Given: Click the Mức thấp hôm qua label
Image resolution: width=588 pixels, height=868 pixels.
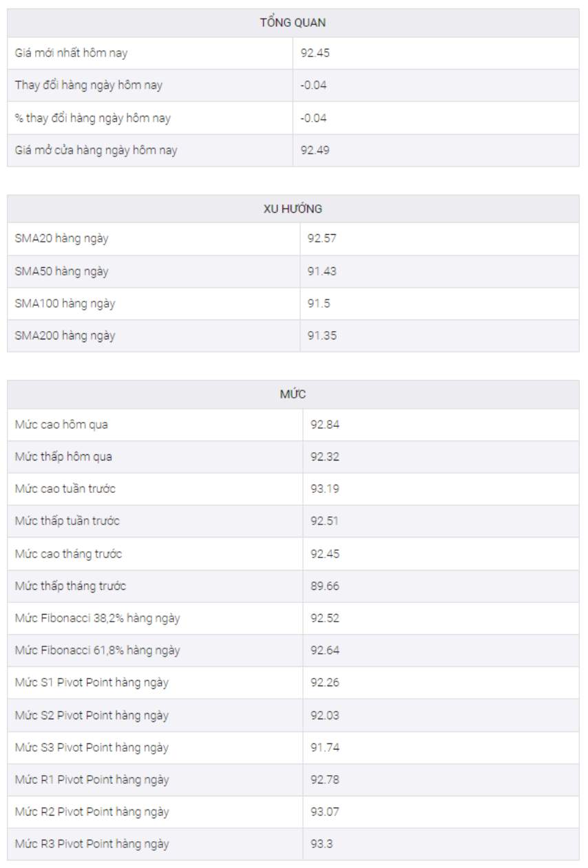Looking at the screenshot, I should (x=63, y=457).
